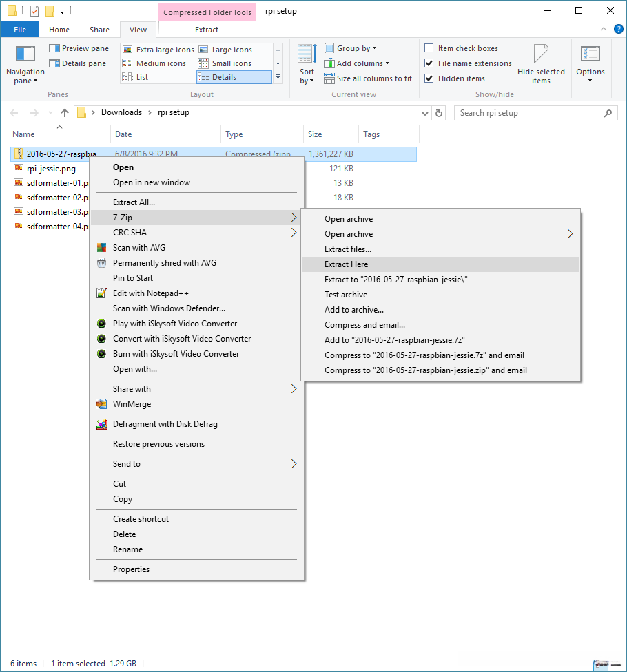Choose Extract files... in 7-Zip submenu
This screenshot has height=672, width=627.
point(440,249)
